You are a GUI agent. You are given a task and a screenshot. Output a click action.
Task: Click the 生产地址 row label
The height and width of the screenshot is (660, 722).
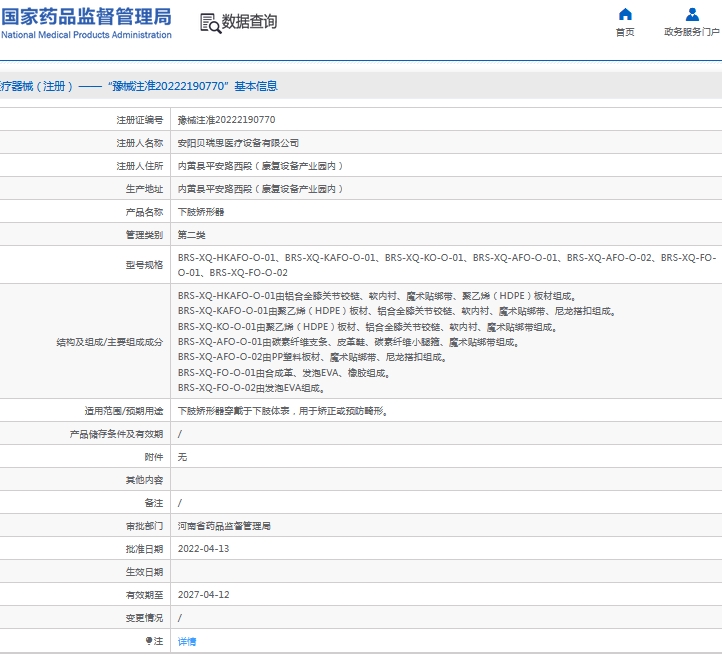pyautogui.click(x=145, y=189)
